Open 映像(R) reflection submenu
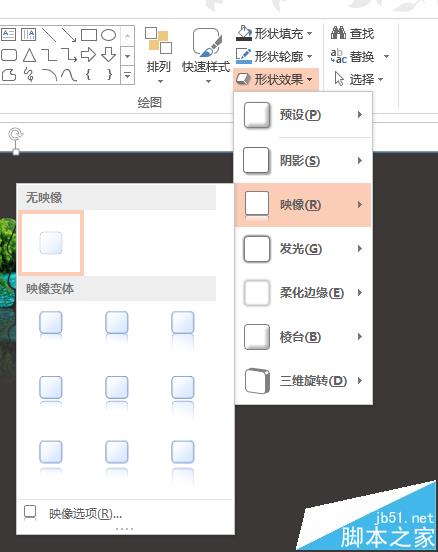The height and width of the screenshot is (552, 438). pyautogui.click(x=303, y=205)
